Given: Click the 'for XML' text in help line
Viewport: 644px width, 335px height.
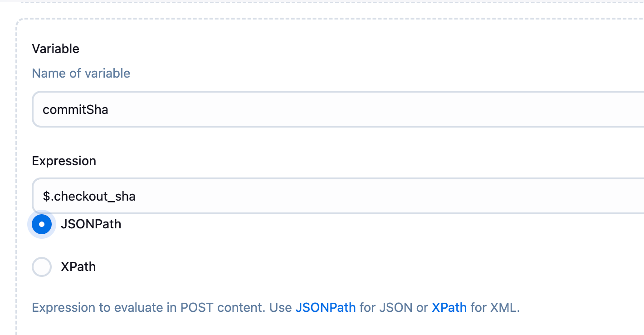Looking at the screenshot, I should 495,308.
